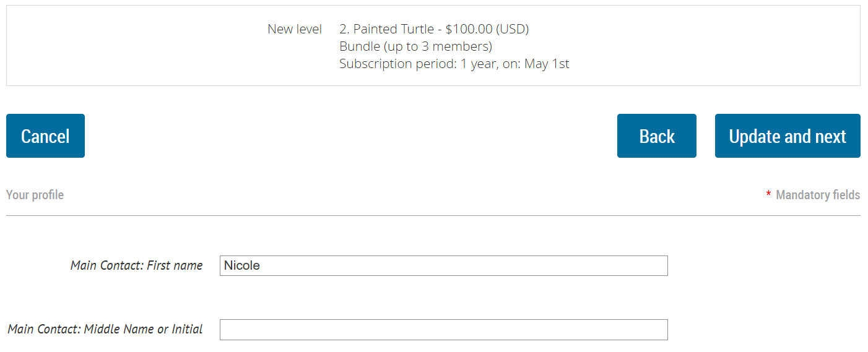868x352 pixels.
Task: Click the "May 1st" renewal date text
Action: coord(547,64)
